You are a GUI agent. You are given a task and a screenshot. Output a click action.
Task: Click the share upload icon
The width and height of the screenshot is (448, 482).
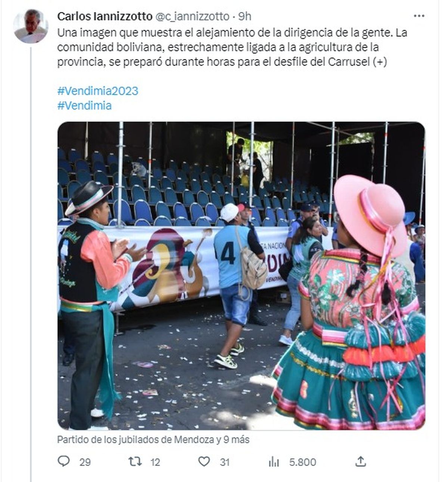tap(360, 461)
